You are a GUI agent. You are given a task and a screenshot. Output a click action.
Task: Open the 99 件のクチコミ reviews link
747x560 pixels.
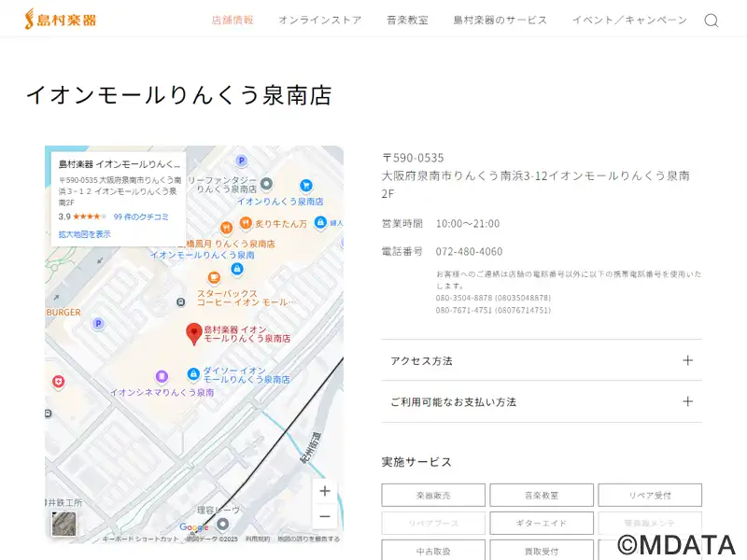point(141,217)
